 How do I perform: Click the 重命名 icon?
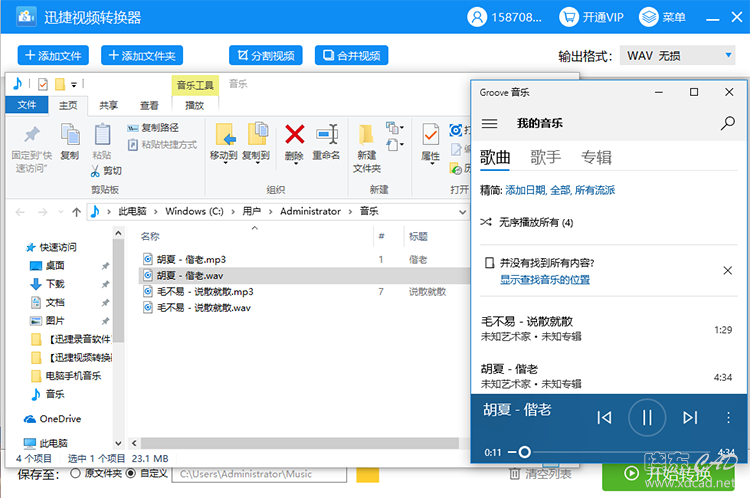point(327,134)
